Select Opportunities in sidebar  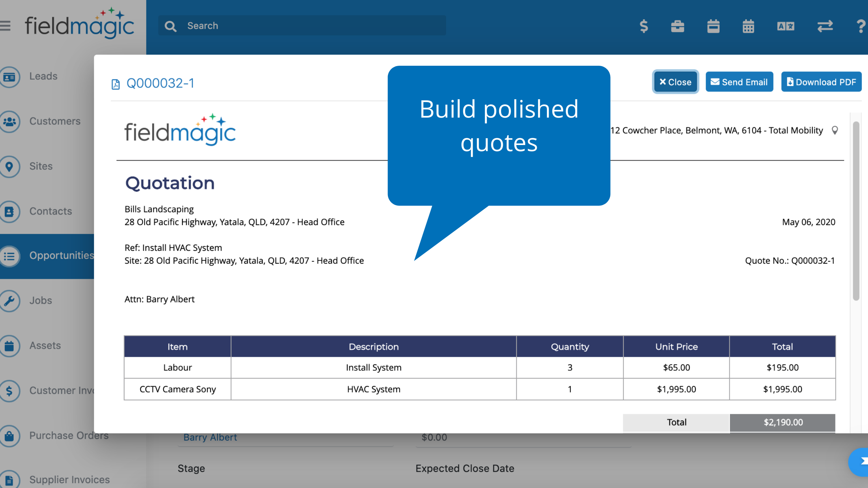click(61, 255)
